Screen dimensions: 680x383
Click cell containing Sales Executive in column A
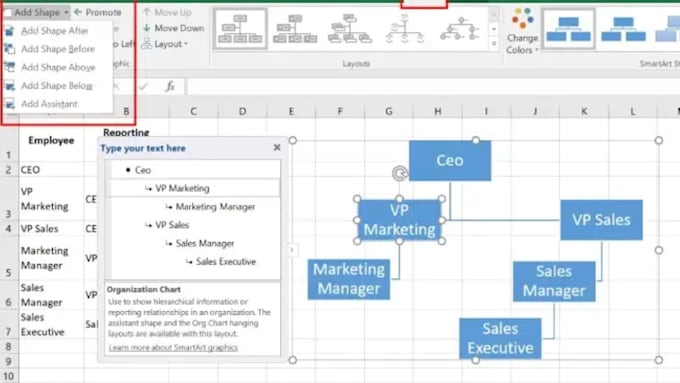[51, 324]
